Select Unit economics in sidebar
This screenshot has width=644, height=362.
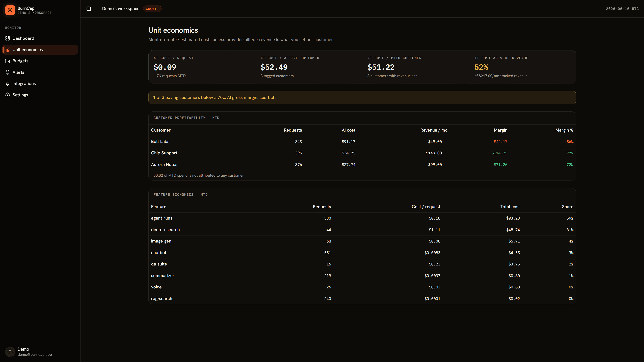40,50
